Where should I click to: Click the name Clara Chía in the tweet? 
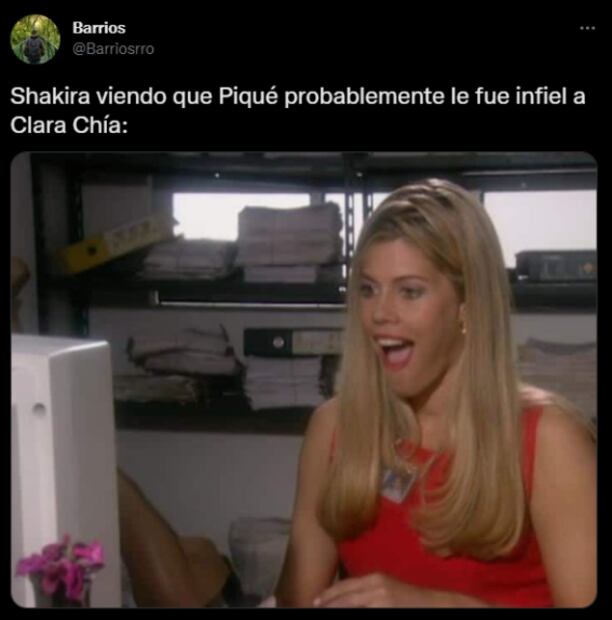(x=69, y=125)
